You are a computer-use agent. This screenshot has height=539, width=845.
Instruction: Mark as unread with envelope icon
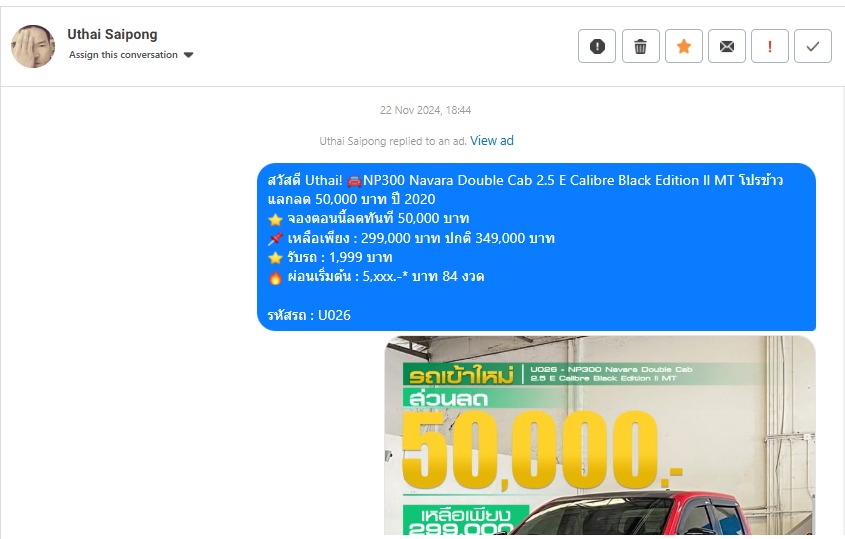coord(726,46)
